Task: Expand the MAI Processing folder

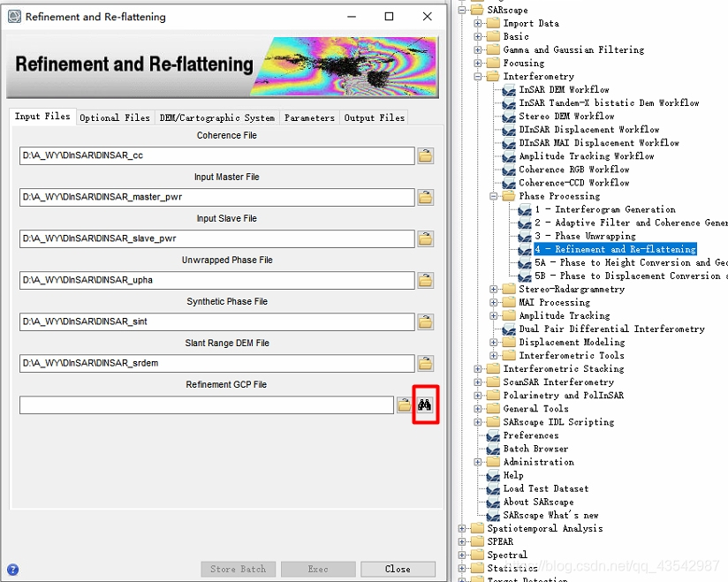Action: click(x=494, y=303)
